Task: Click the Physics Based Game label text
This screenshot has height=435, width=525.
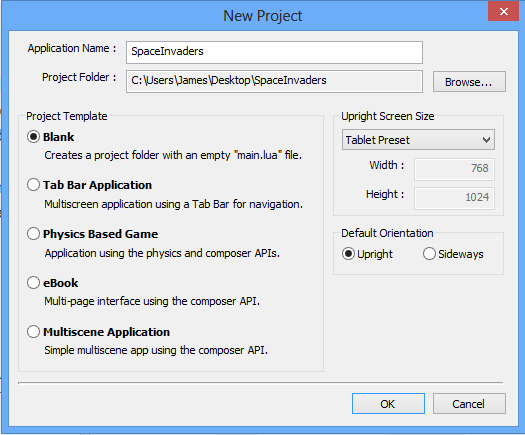Action: click(x=100, y=234)
